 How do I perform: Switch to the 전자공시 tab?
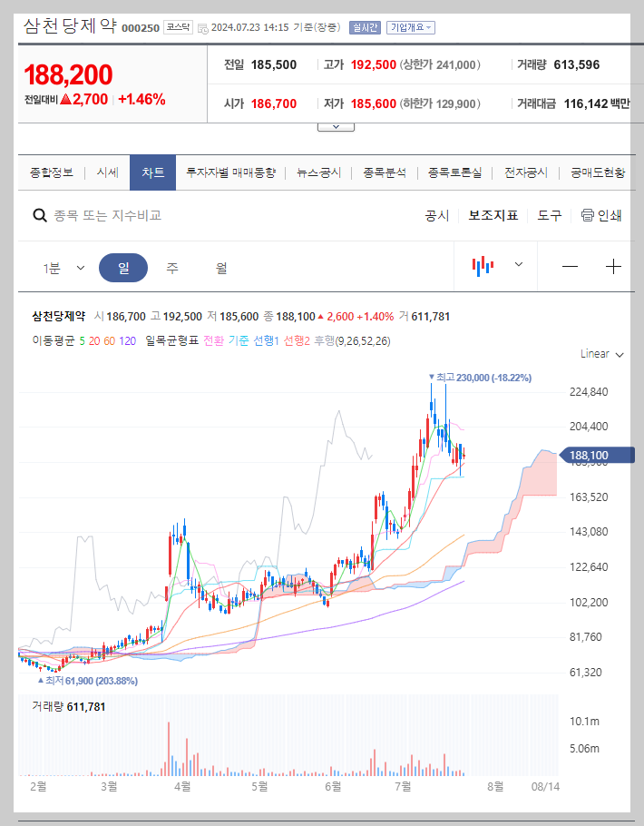click(526, 172)
